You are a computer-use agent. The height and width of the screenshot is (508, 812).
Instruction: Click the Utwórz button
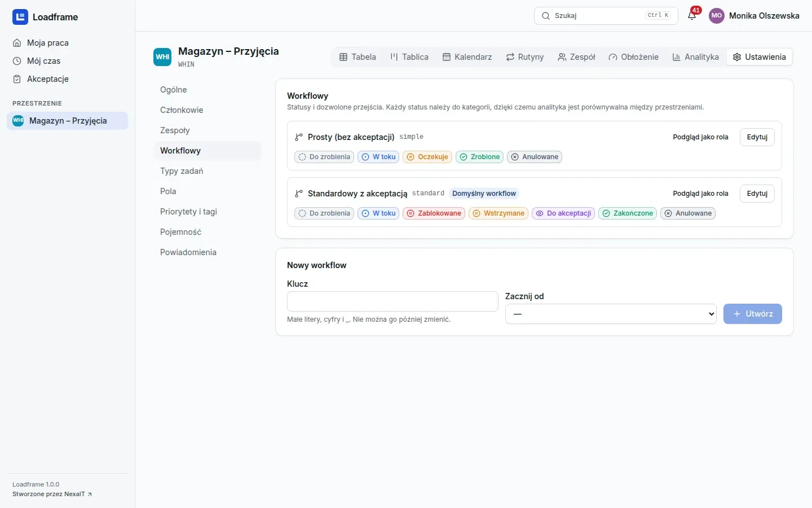coord(752,314)
